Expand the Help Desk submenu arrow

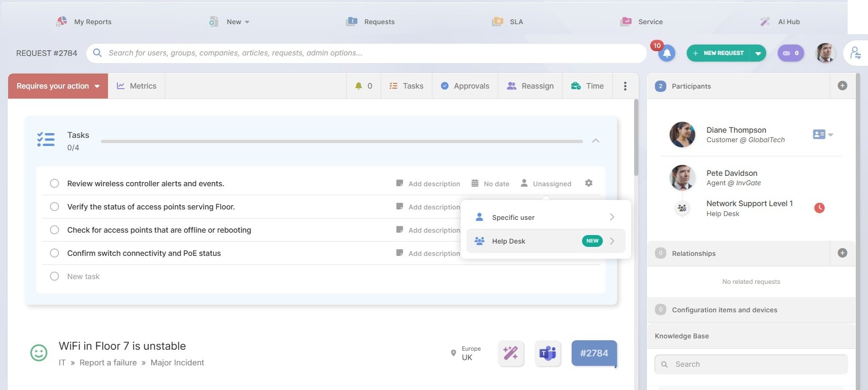(x=612, y=241)
